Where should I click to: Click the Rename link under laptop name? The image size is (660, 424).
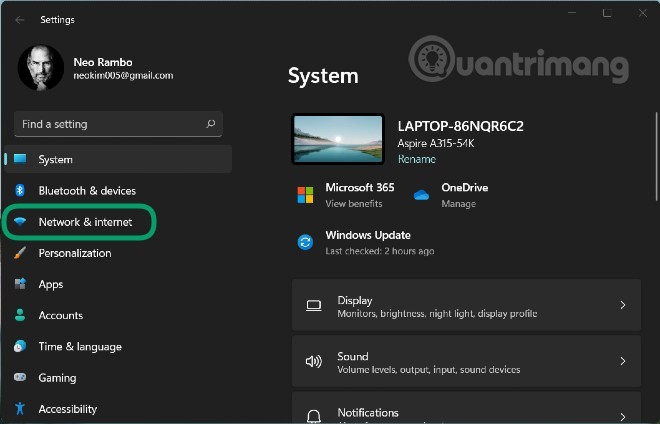[416, 159]
